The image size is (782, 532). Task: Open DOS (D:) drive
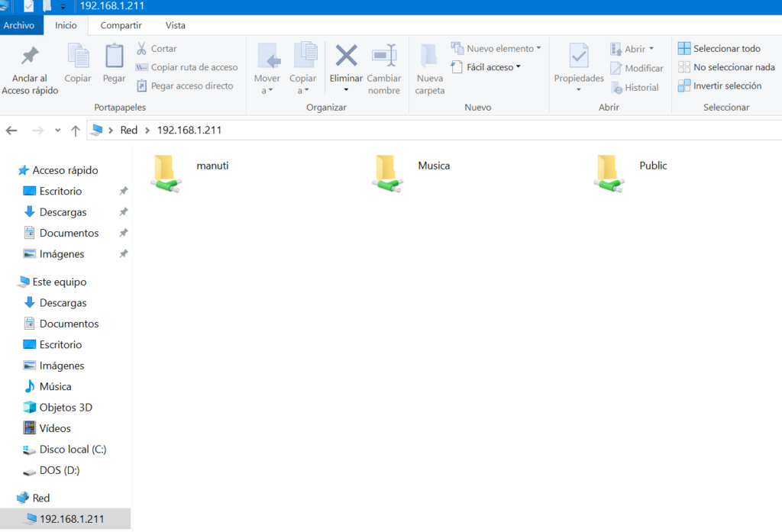tap(51, 470)
